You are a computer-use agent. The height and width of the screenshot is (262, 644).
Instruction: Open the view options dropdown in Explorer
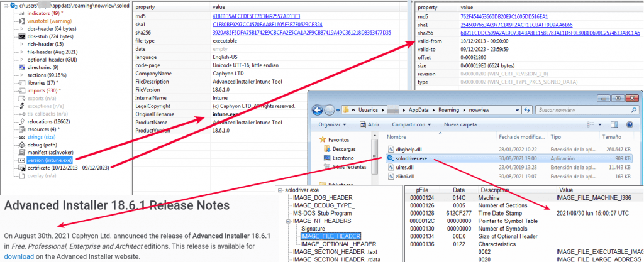tap(599, 124)
